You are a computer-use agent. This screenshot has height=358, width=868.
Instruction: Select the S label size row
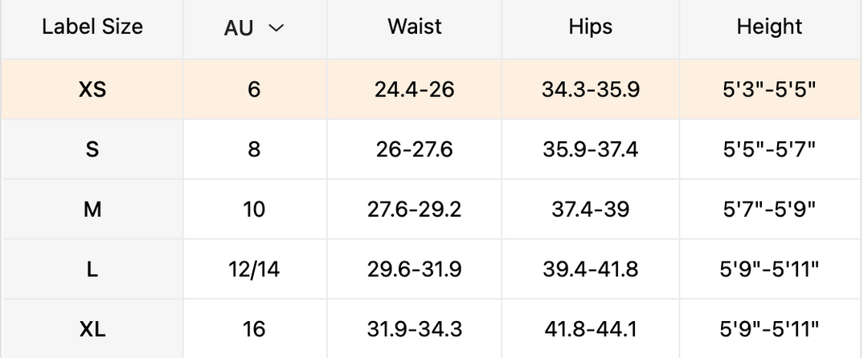(x=92, y=148)
